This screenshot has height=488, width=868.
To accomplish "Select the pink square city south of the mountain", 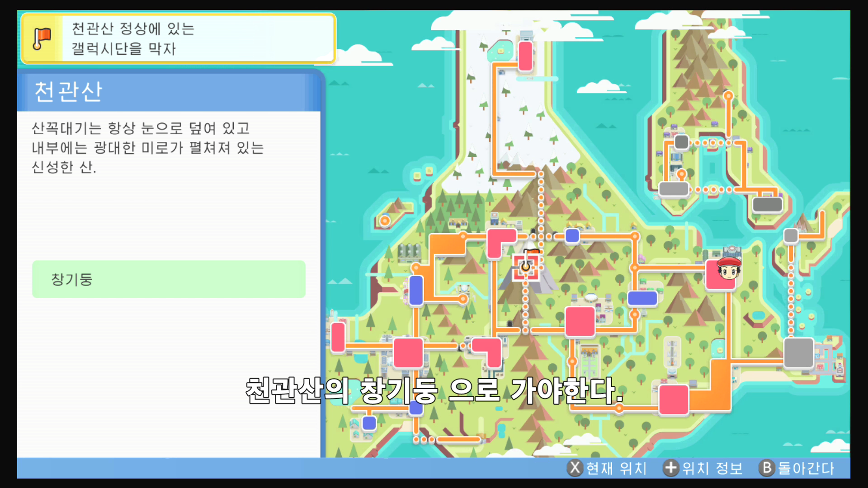I will click(580, 322).
